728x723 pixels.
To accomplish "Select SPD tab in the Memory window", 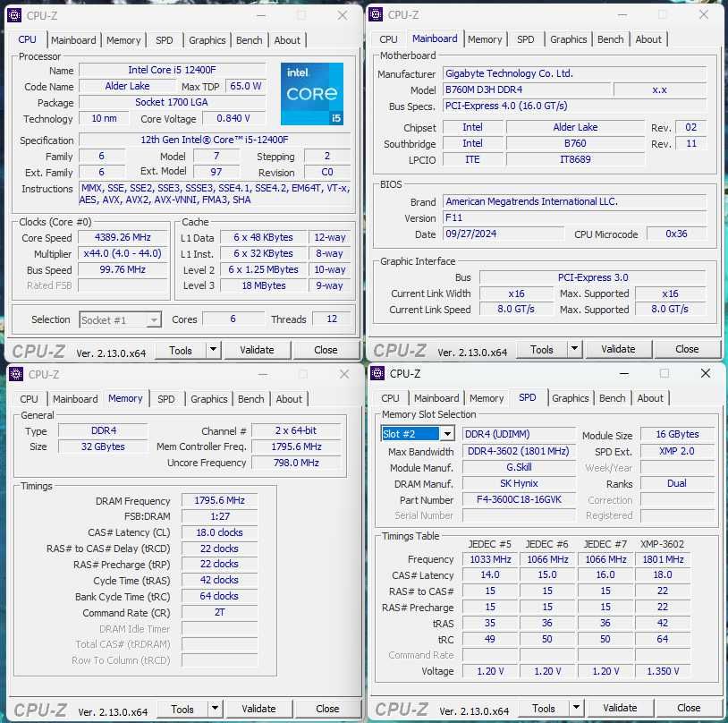I will coord(166,399).
